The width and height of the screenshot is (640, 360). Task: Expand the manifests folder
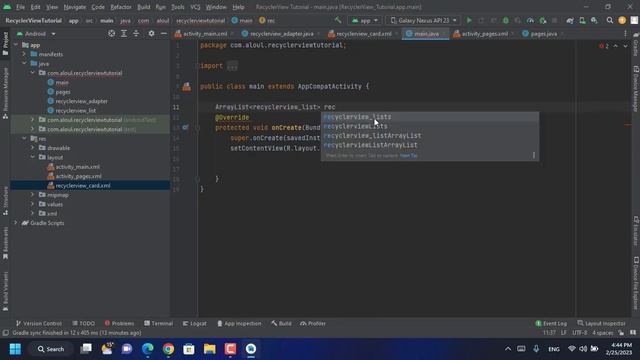click(x=24, y=54)
